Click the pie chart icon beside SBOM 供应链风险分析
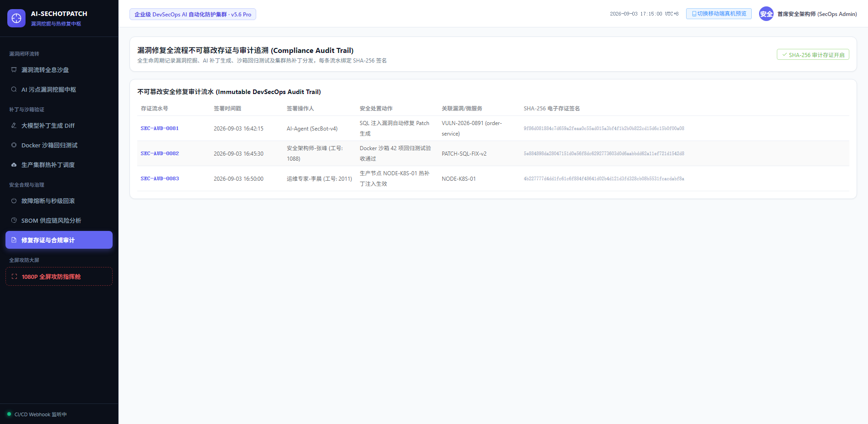Viewport: 868px width, 424px height. 14,220
